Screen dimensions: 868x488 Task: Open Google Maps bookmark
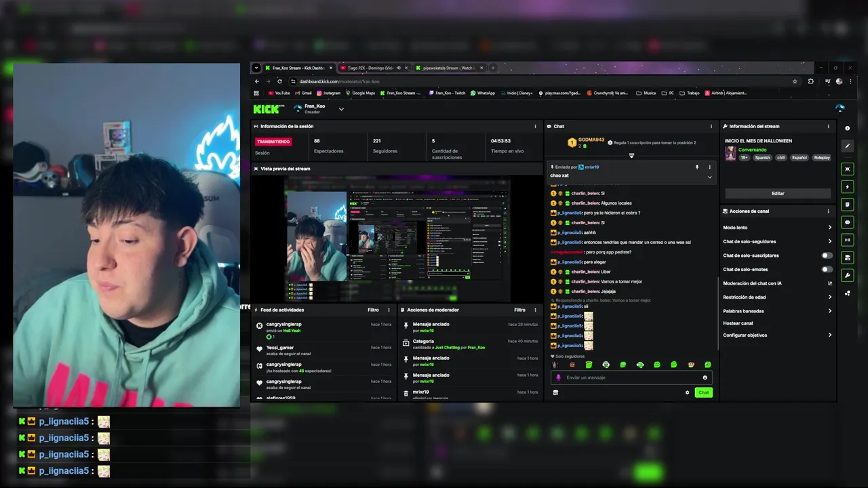click(x=360, y=93)
